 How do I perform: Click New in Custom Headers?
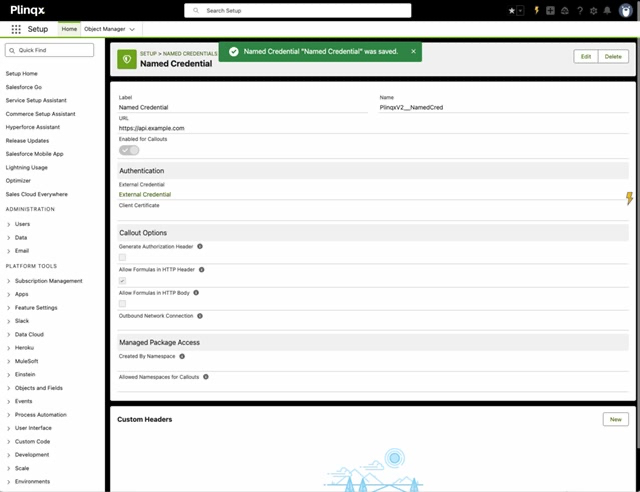[616, 419]
